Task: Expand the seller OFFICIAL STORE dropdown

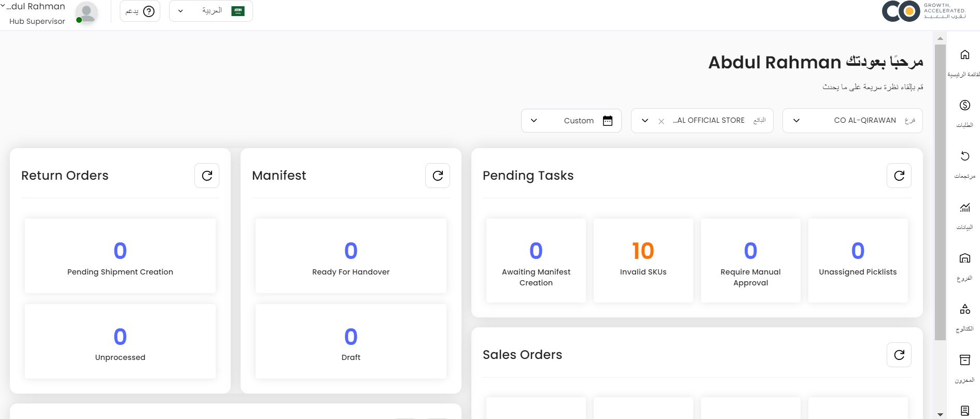Action: [x=645, y=121]
